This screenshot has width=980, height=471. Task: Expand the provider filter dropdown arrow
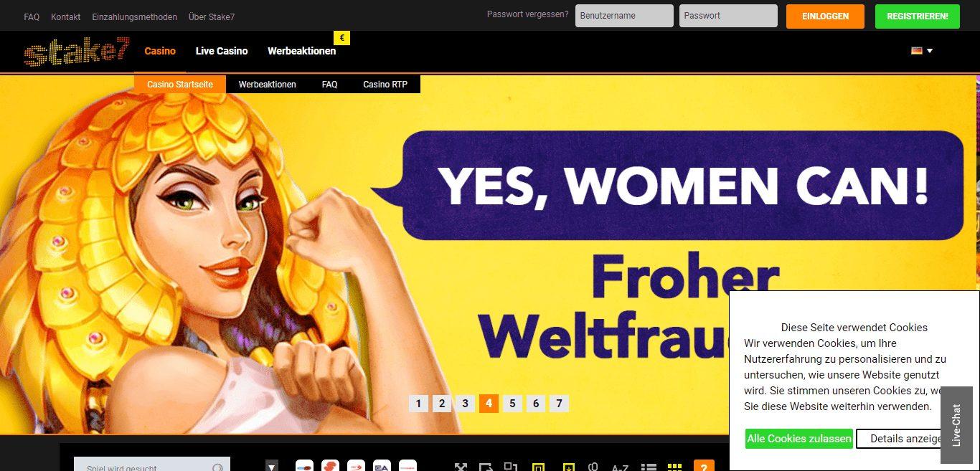272,467
